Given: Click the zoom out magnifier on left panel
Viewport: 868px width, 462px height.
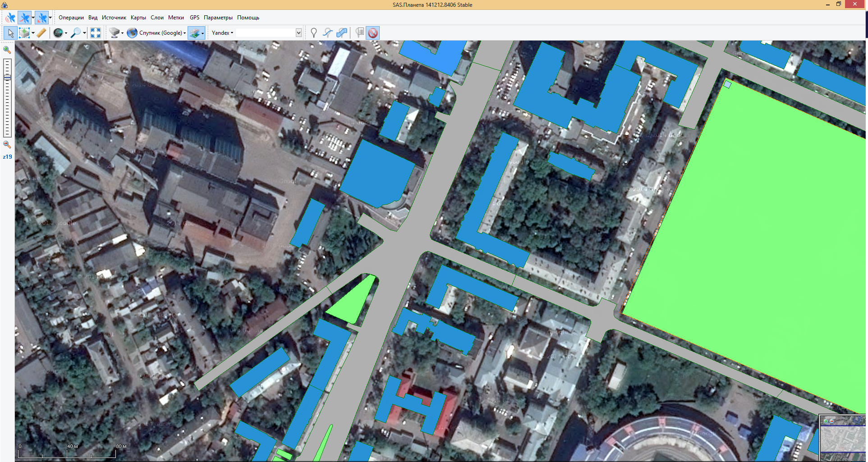Looking at the screenshot, I should [x=7, y=145].
